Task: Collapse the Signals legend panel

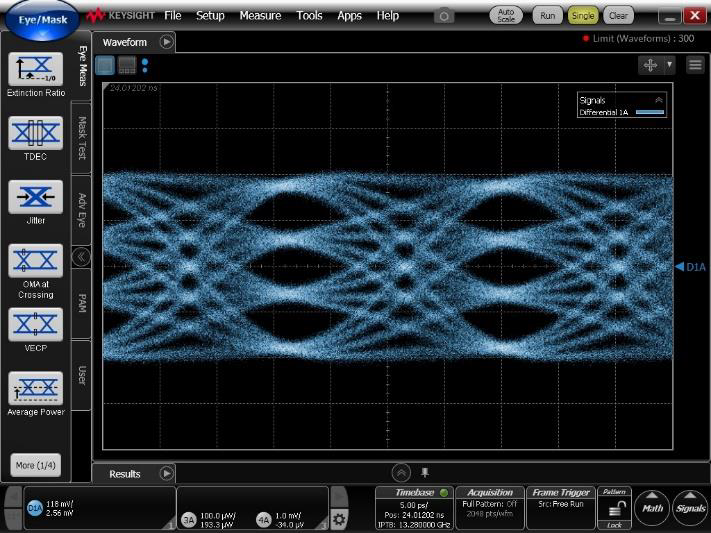Action: pyautogui.click(x=658, y=100)
